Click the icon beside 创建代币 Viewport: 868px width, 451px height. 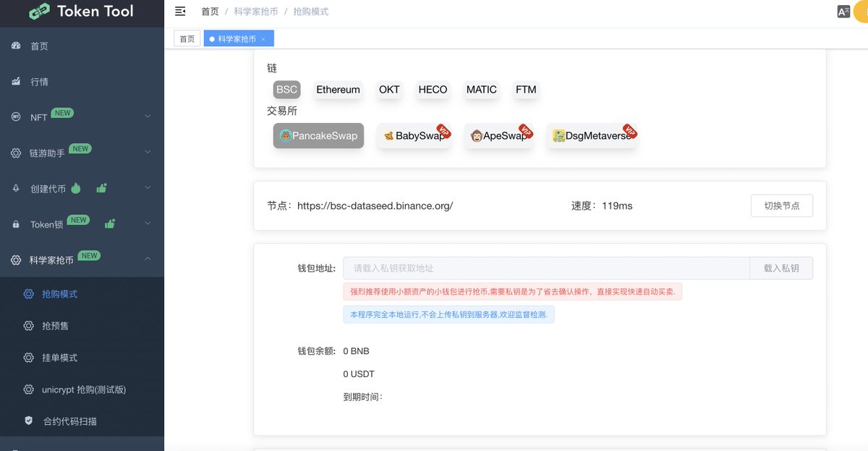pos(16,188)
